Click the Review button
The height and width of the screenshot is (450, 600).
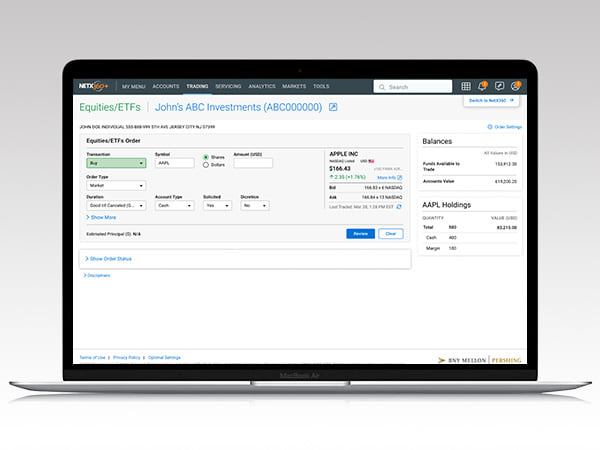pyautogui.click(x=360, y=233)
